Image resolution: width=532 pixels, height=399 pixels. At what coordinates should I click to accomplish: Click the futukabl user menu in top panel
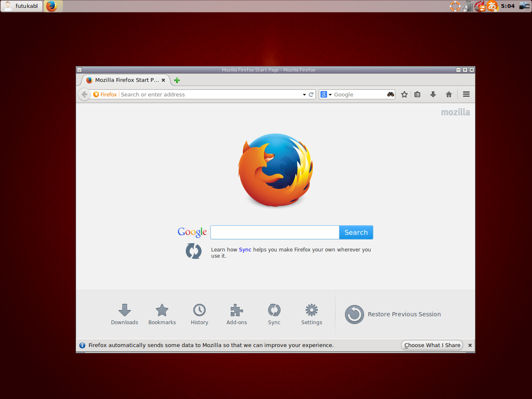click(x=22, y=6)
